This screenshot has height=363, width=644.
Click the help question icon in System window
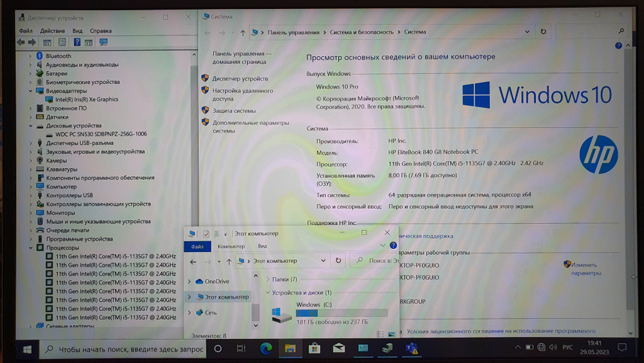coord(618,46)
